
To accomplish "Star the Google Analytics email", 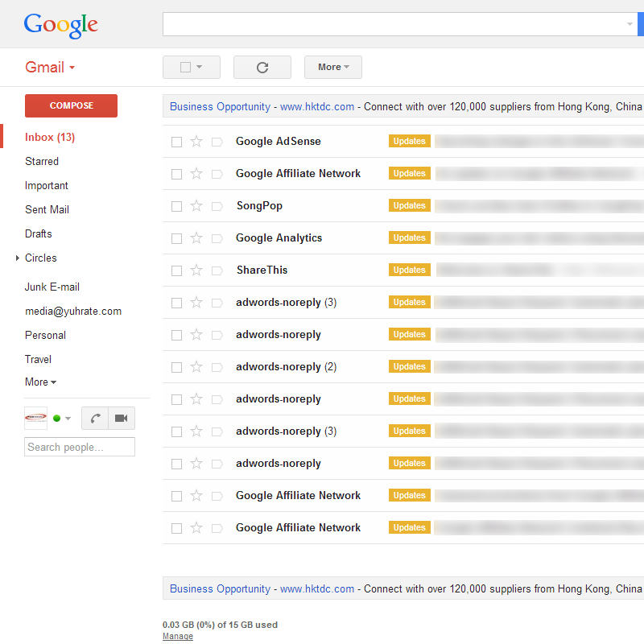I will pyautogui.click(x=196, y=237).
